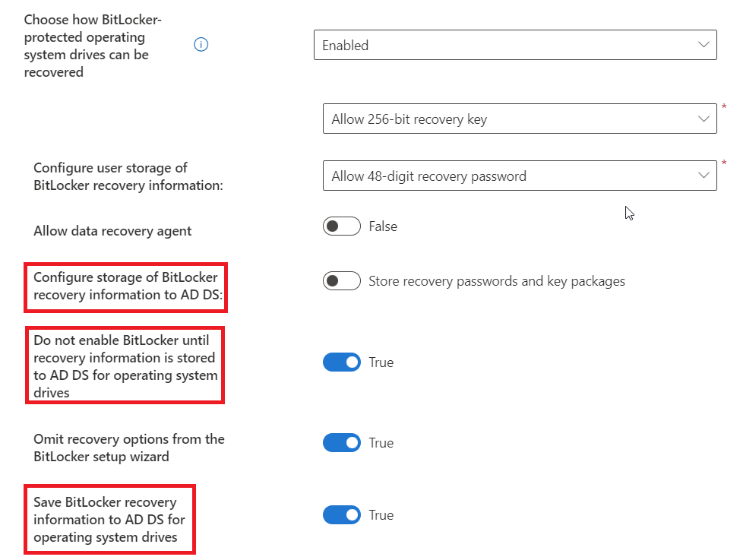743x560 pixels.
Task: Open the Allow 48-digit recovery password dropdown
Action: [x=520, y=176]
